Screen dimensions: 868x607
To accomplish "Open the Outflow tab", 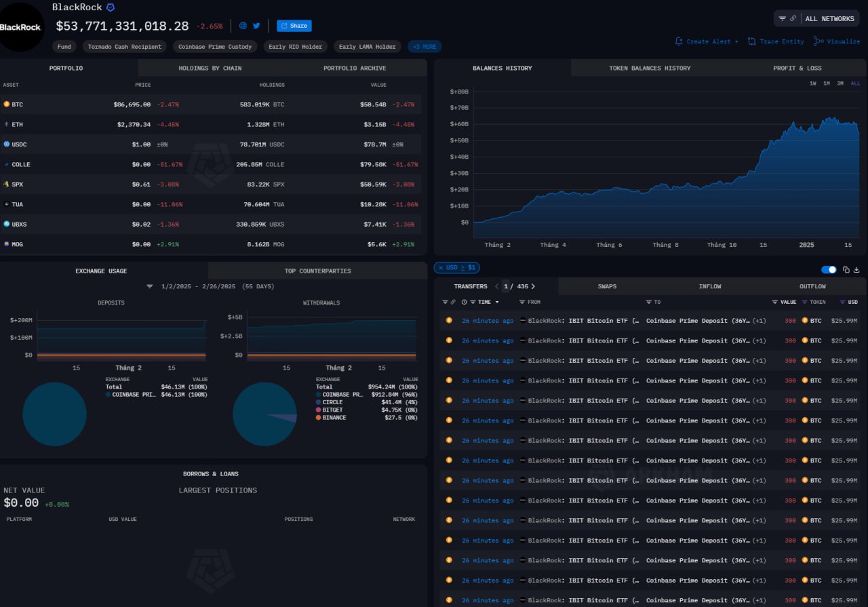I will point(812,286).
